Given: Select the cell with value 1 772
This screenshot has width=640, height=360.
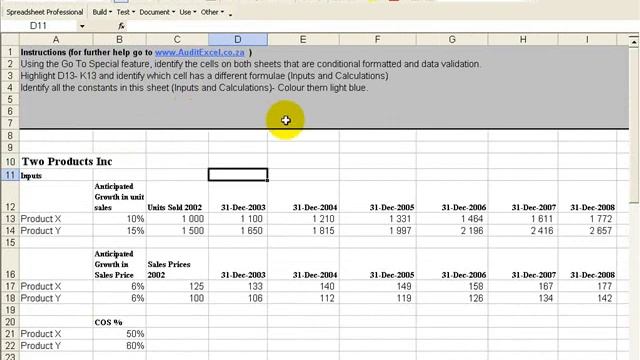Looking at the screenshot, I should click(x=587, y=219).
